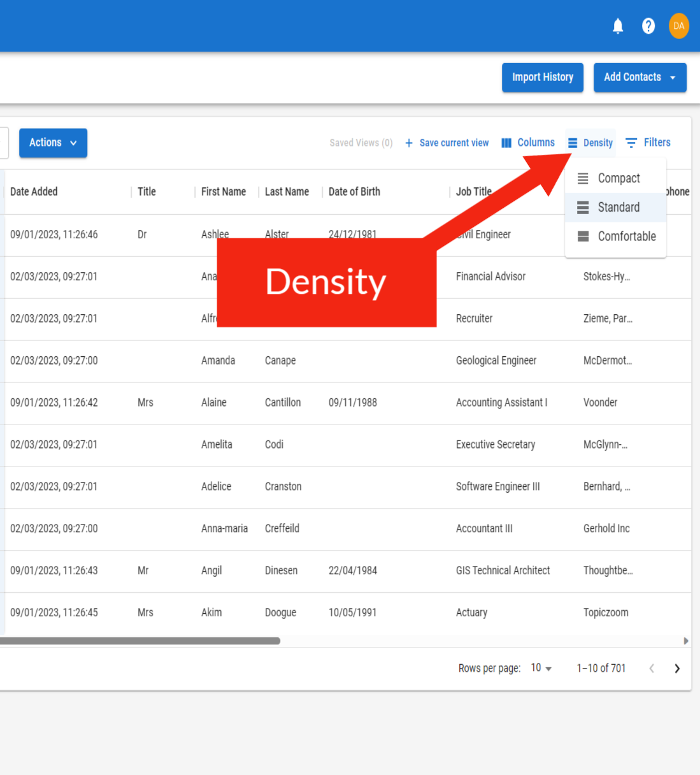
Task: Click the Columns grid icon
Action: (506, 143)
